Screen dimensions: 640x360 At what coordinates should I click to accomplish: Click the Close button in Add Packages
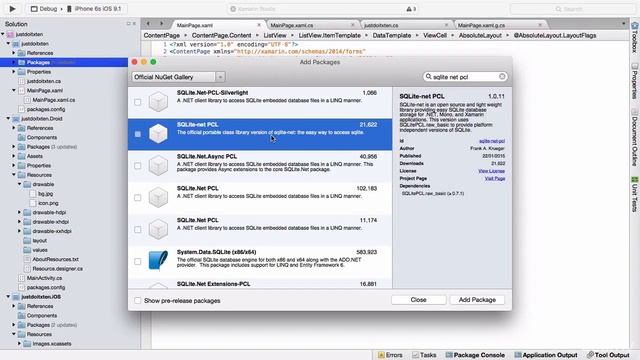pos(418,300)
